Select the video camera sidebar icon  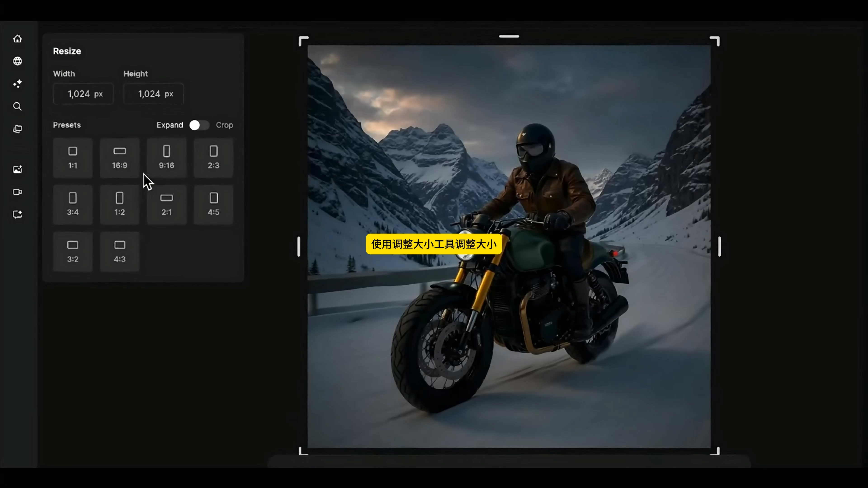click(18, 192)
